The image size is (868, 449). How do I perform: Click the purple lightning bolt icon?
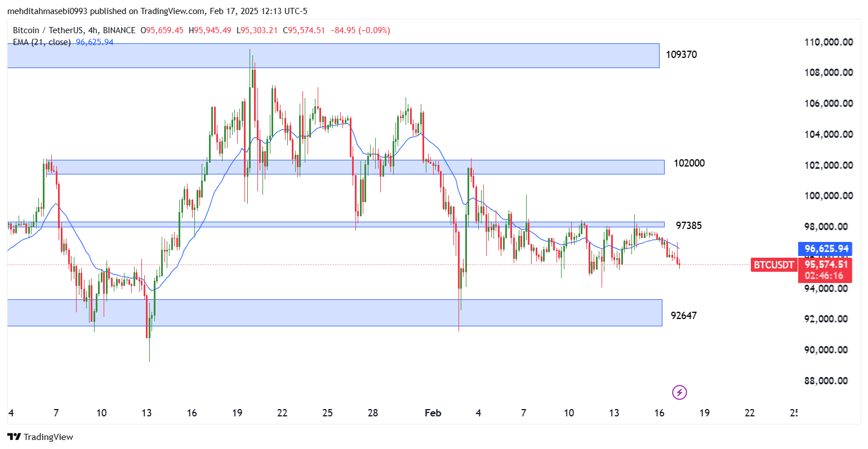coord(679,392)
